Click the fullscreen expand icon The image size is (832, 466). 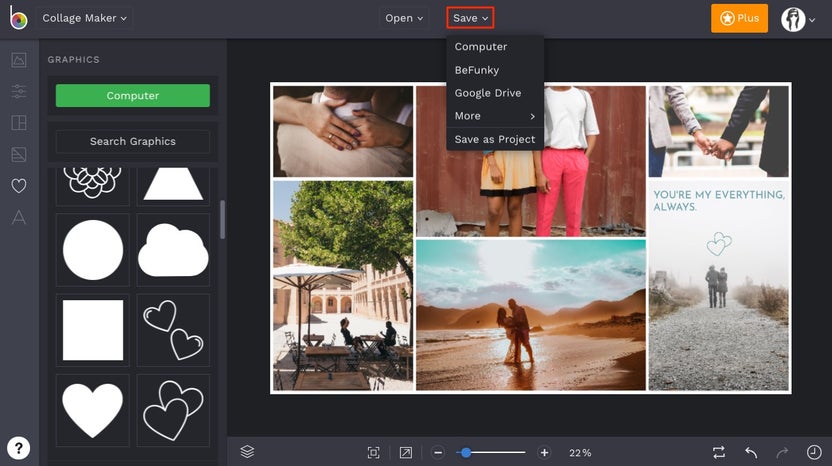click(x=405, y=453)
